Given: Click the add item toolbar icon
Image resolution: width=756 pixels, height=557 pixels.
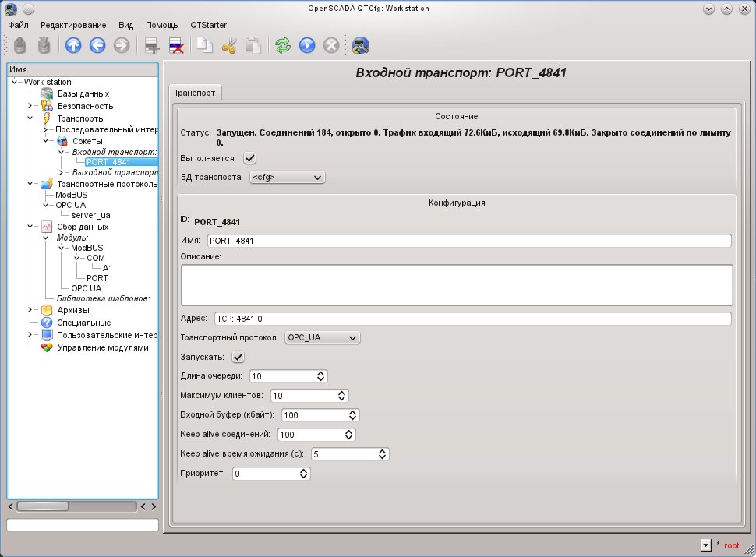Looking at the screenshot, I should tap(153, 45).
